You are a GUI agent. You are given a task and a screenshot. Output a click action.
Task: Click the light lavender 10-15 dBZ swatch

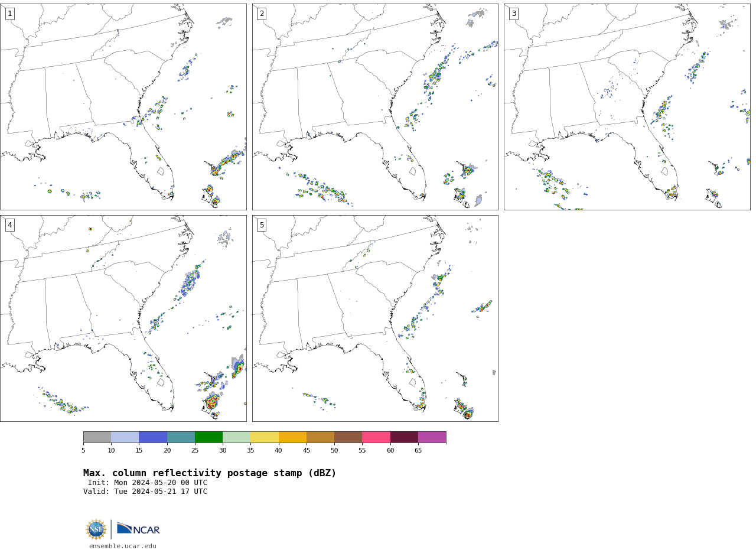coord(125,437)
